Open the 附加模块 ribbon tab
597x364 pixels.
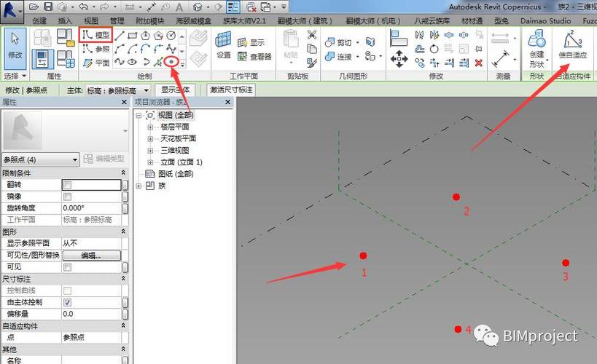[x=149, y=21]
